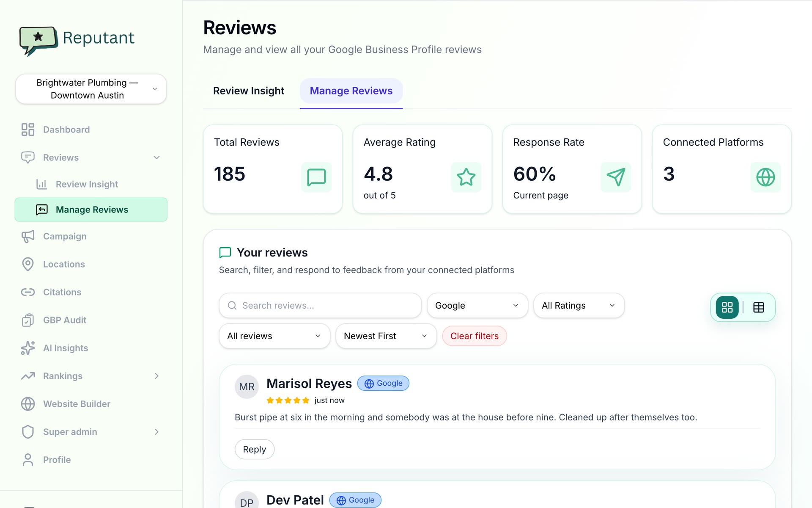Screen dimensions: 812x508
Task: Open the Brightwater Plumbing location selector
Action: [x=91, y=89]
